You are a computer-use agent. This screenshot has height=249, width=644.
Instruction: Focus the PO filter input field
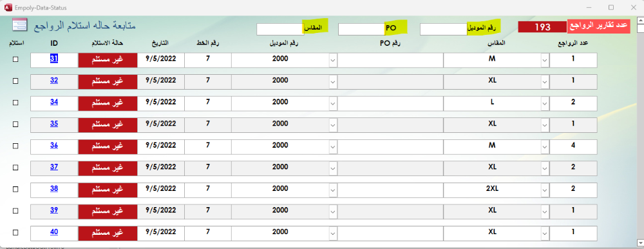[x=361, y=29]
